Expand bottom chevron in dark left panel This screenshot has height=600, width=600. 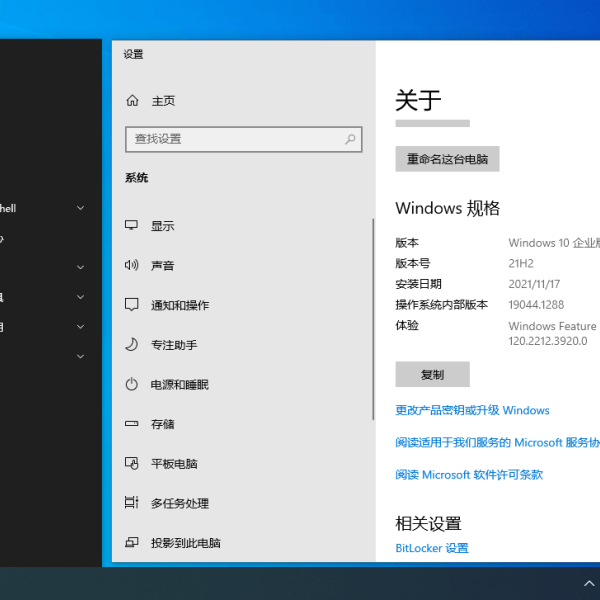click(80, 356)
